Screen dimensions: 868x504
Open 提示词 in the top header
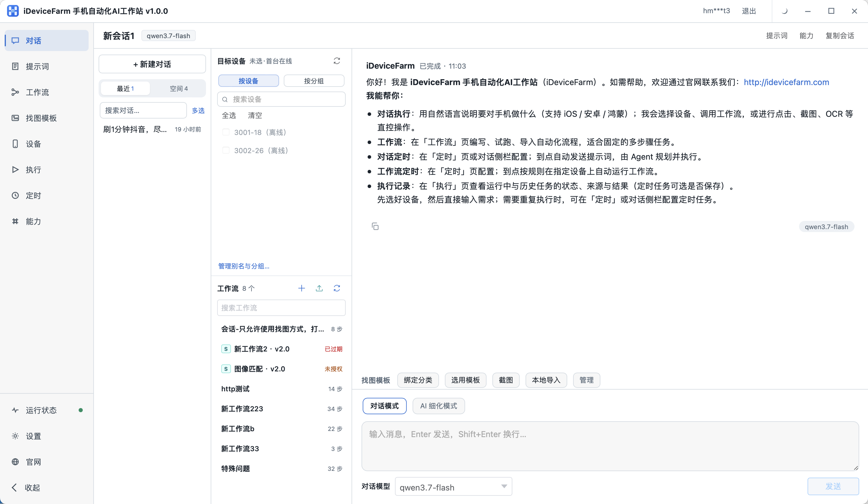click(776, 35)
